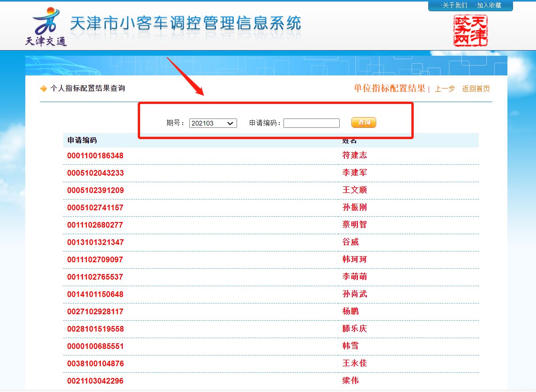The height and width of the screenshot is (392, 536).
Task: Click the site title 天津市小客车调控管理信息系统
Action: [185, 23]
